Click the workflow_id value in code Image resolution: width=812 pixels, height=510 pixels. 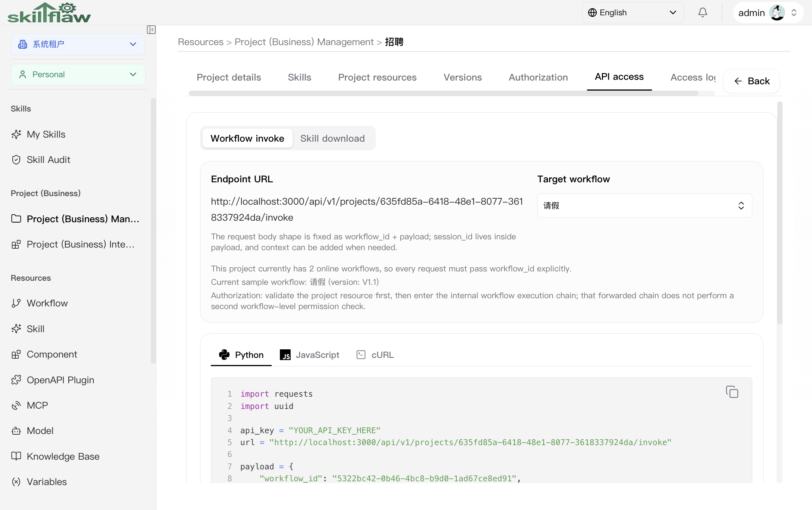pyautogui.click(x=424, y=478)
